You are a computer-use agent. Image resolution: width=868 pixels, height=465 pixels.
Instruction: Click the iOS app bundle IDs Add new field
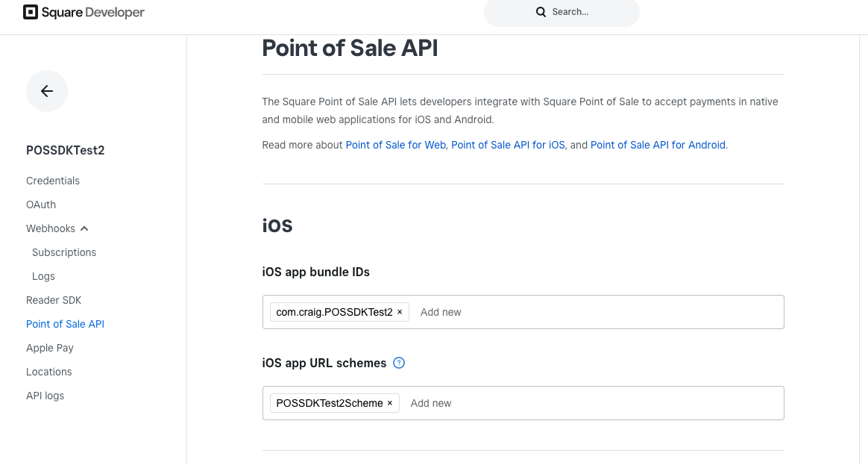(x=441, y=312)
